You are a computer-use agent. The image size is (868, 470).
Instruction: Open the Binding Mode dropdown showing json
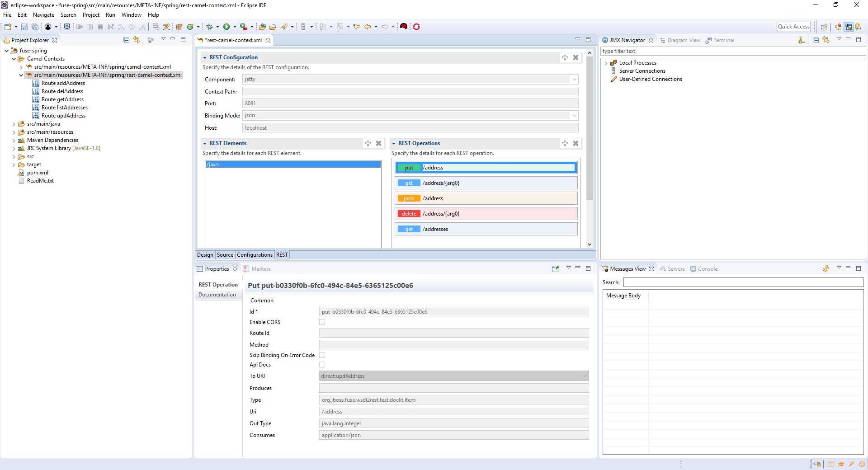point(574,116)
